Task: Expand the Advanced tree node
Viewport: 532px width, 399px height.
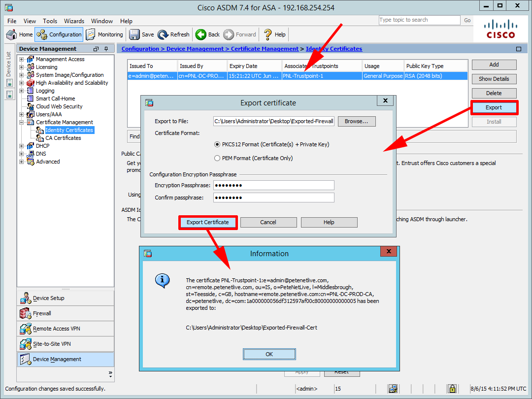Action: [21, 162]
